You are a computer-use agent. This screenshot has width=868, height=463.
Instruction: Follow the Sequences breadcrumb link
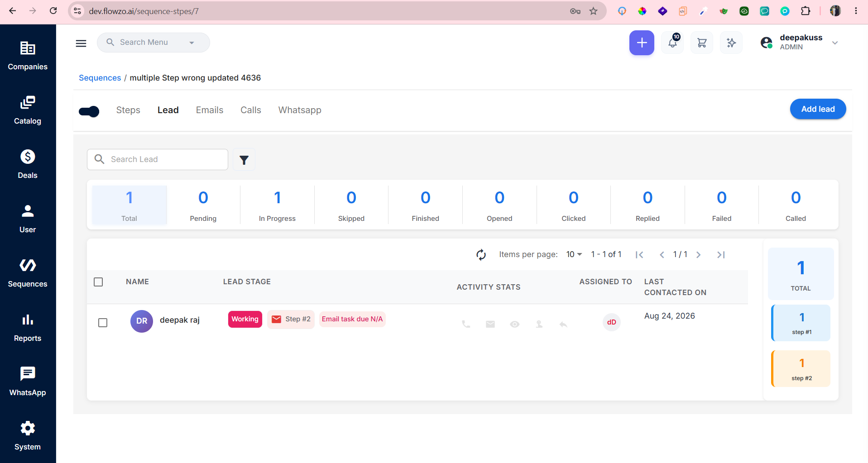tap(100, 78)
